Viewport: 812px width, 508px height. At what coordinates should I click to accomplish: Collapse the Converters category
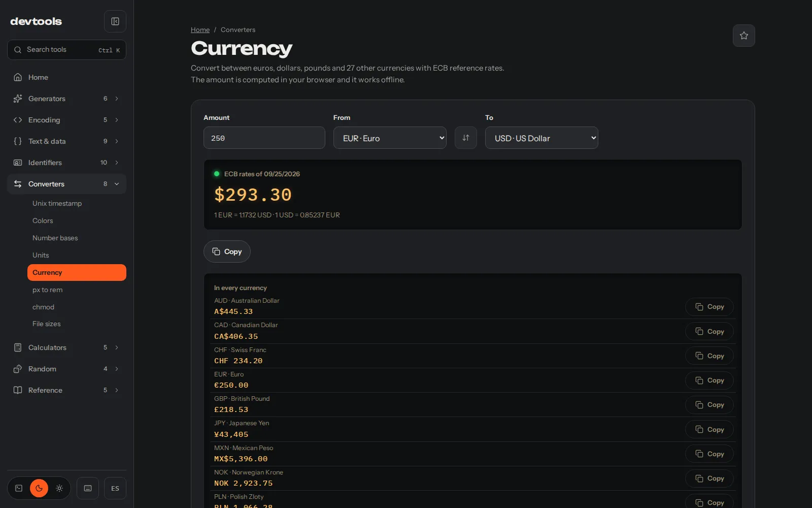coord(66,184)
